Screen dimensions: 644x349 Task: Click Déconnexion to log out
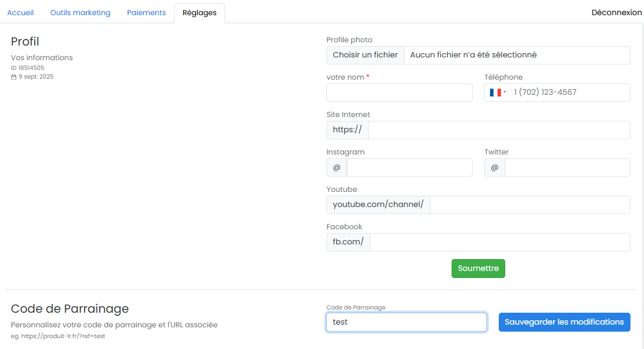(x=617, y=12)
